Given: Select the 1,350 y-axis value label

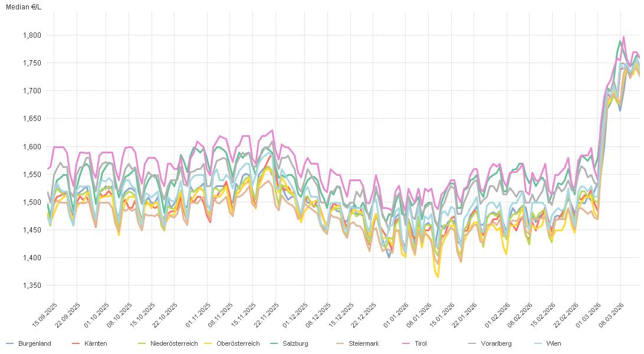Looking at the screenshot, I should coord(31,286).
